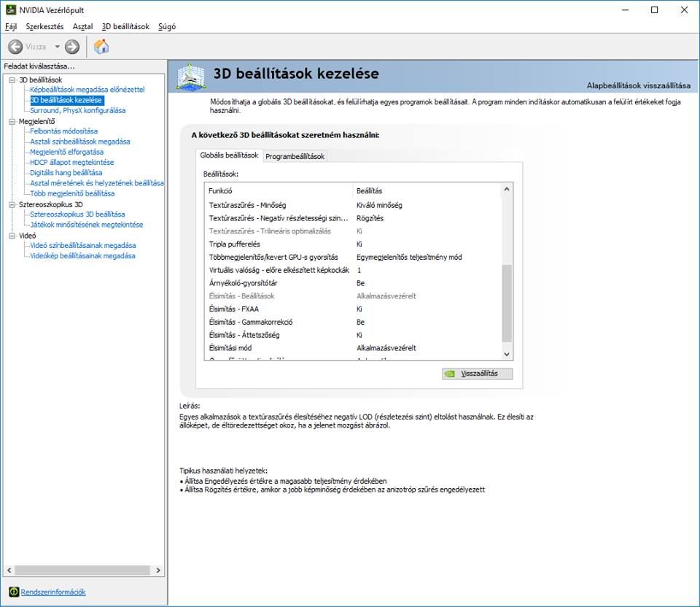Open the Fájl menu
700x607 pixels.
point(11,26)
